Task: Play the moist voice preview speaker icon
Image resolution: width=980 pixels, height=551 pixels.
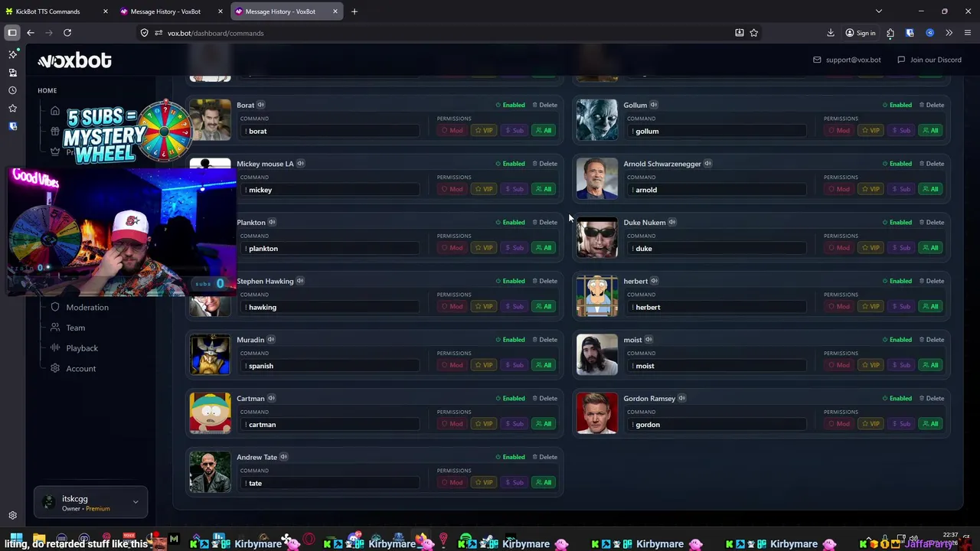Action: (x=649, y=340)
